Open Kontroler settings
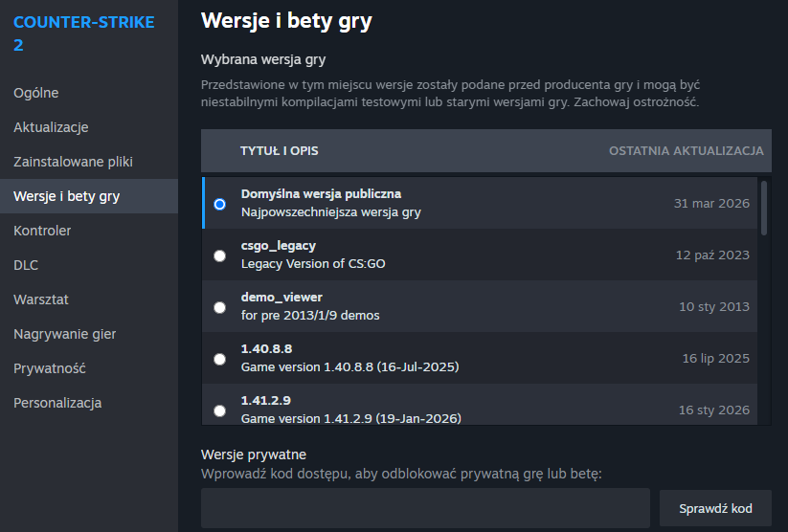Screen dimensions: 788x532 click(42, 231)
